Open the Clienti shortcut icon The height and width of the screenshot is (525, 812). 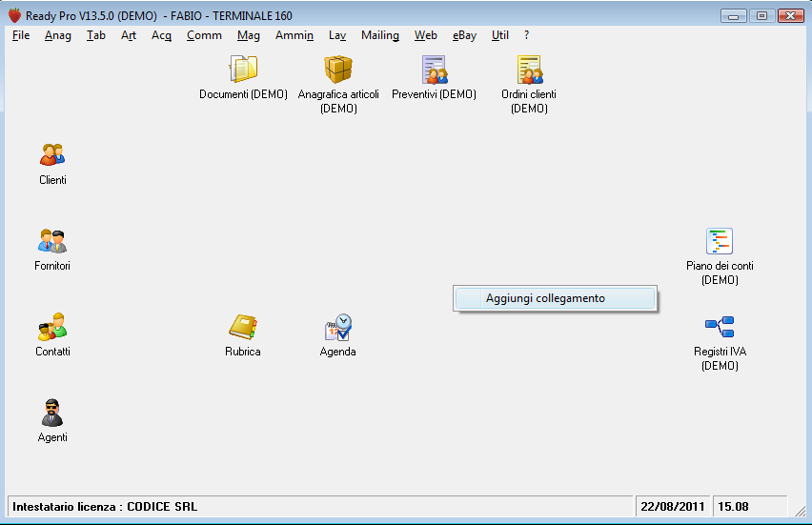[52, 154]
